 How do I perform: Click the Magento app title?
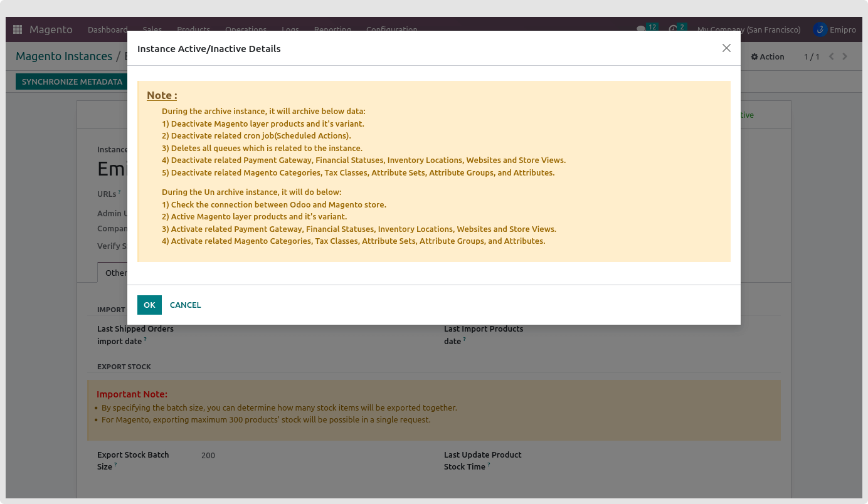coord(51,29)
